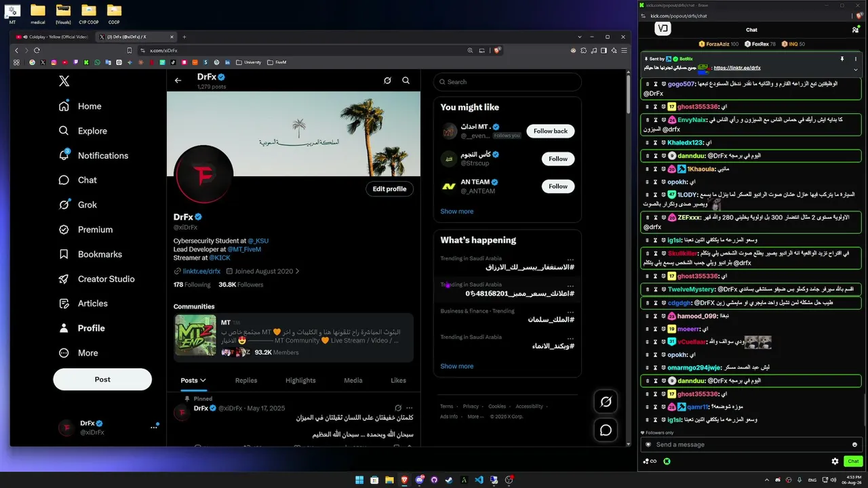Click the Send a message field

tap(751, 445)
